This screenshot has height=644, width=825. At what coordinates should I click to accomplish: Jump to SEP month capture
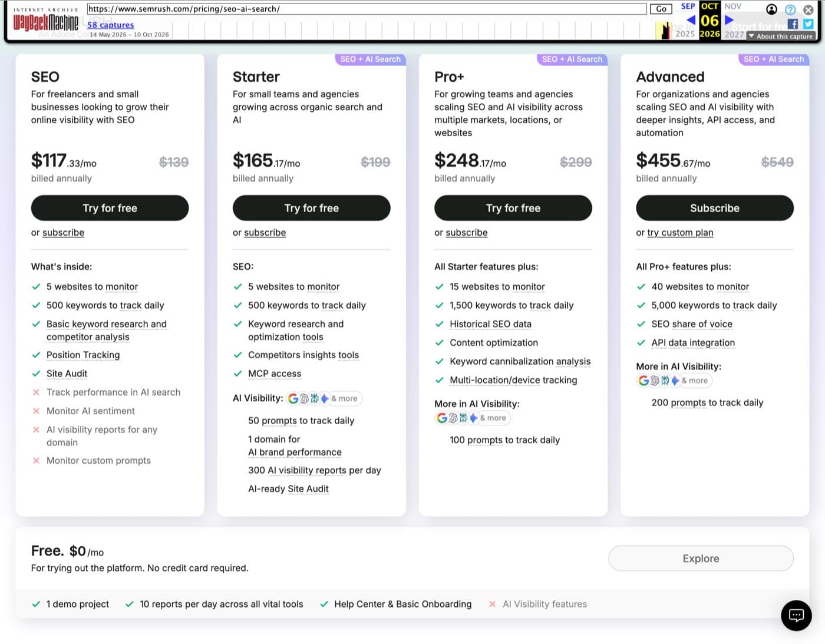[x=688, y=6]
